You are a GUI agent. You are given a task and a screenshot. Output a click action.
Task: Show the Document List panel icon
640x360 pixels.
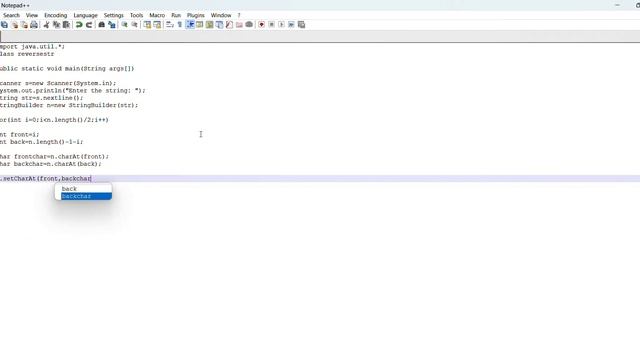[x=219, y=24]
